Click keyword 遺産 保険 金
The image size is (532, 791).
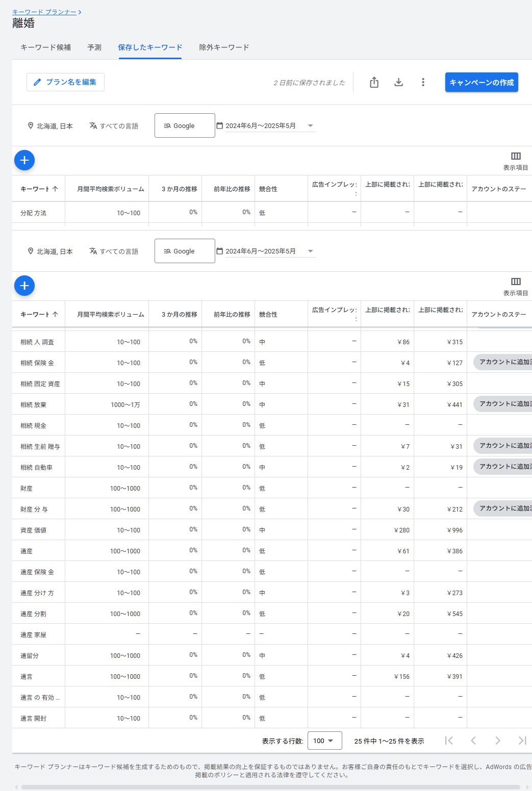[x=37, y=572]
